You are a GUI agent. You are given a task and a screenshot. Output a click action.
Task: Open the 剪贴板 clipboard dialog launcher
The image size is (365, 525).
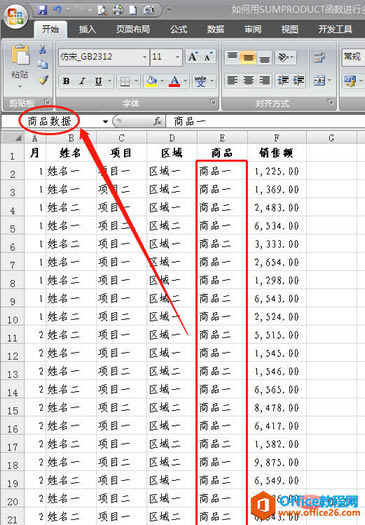point(47,101)
